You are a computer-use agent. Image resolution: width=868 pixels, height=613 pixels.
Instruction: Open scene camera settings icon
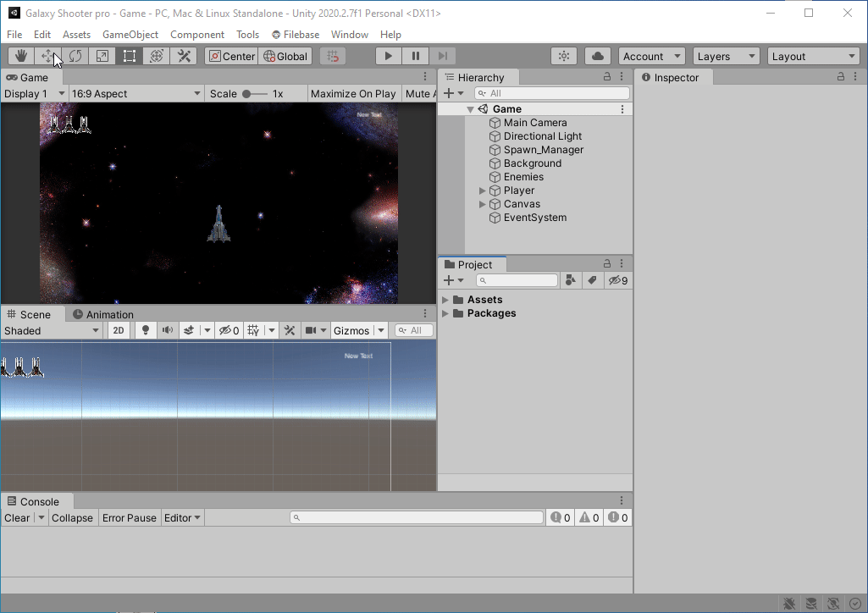coord(311,330)
